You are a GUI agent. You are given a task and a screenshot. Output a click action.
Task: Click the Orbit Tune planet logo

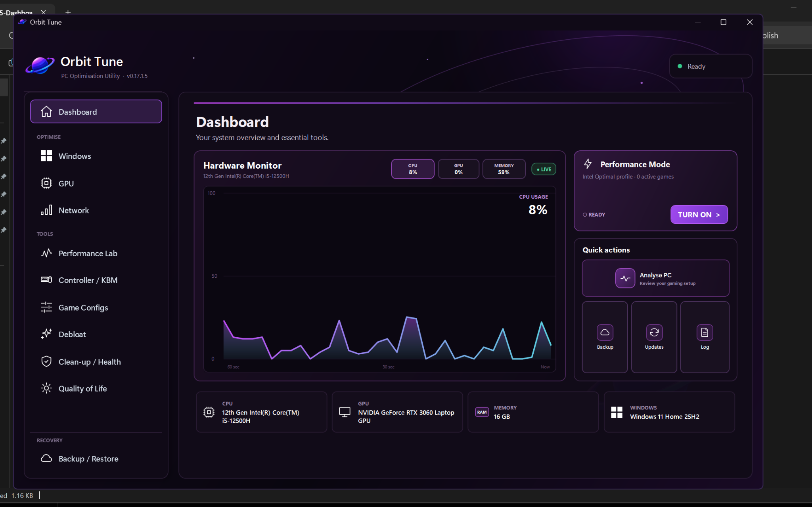coord(40,65)
